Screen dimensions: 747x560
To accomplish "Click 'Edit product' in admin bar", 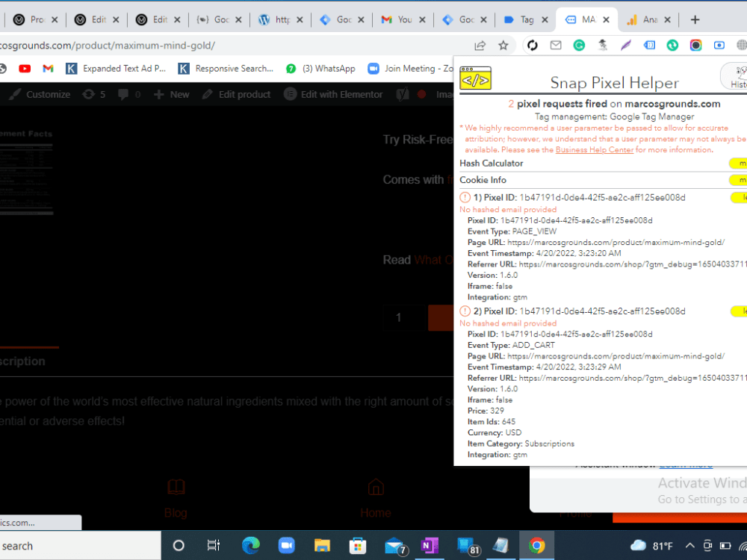I will pos(236,94).
